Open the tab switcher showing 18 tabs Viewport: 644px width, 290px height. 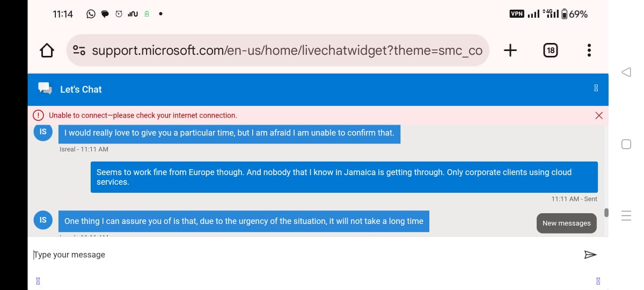(550, 50)
